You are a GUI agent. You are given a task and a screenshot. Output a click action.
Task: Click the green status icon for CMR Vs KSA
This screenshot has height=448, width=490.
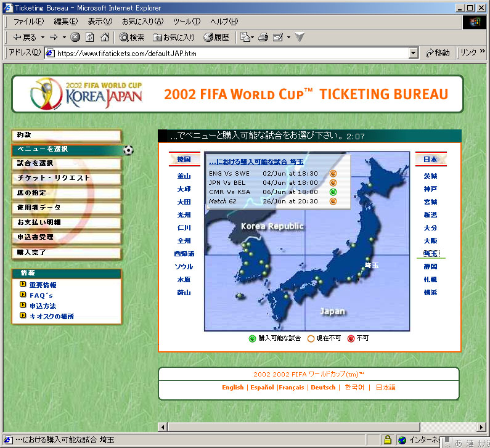(x=333, y=192)
